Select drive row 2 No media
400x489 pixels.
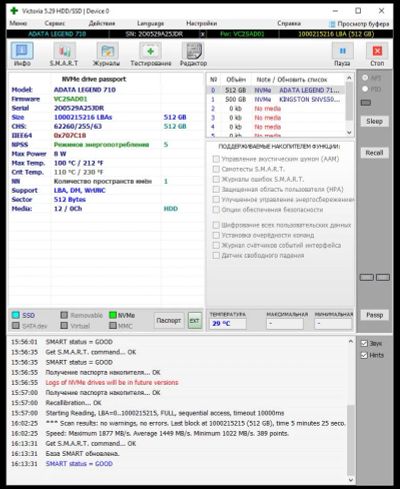tap(276, 109)
